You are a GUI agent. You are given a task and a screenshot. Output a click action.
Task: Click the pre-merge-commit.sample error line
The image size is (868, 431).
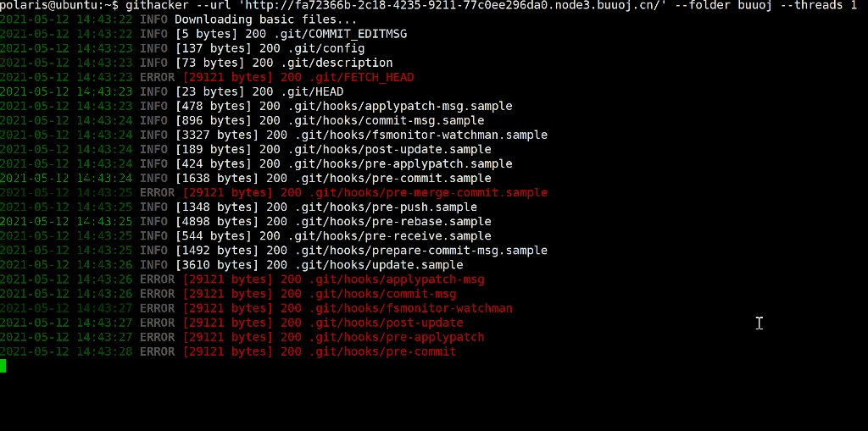point(274,192)
